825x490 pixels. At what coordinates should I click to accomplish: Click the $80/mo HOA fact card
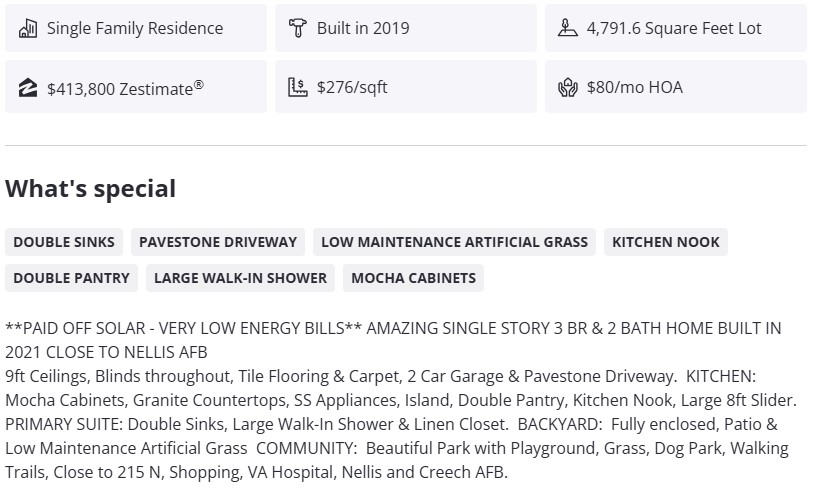tap(676, 87)
